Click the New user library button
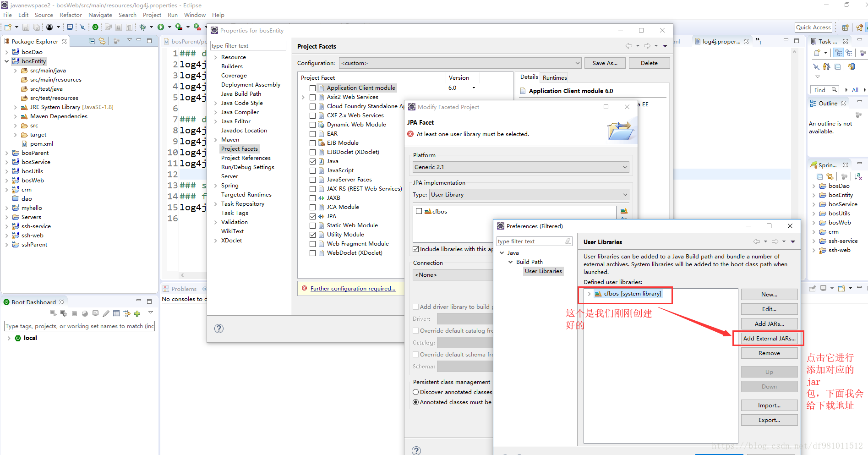 pyautogui.click(x=769, y=295)
